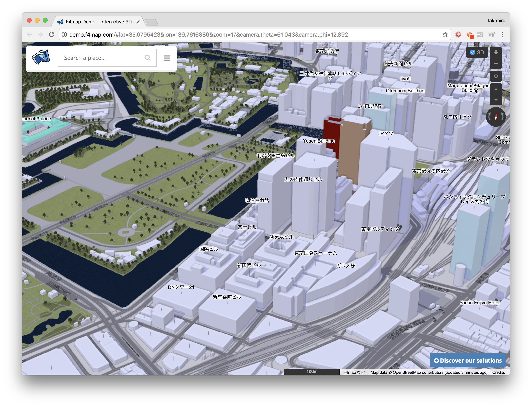Go back in browser history
Image resolution: width=532 pixels, height=407 pixels.
pyautogui.click(x=29, y=35)
